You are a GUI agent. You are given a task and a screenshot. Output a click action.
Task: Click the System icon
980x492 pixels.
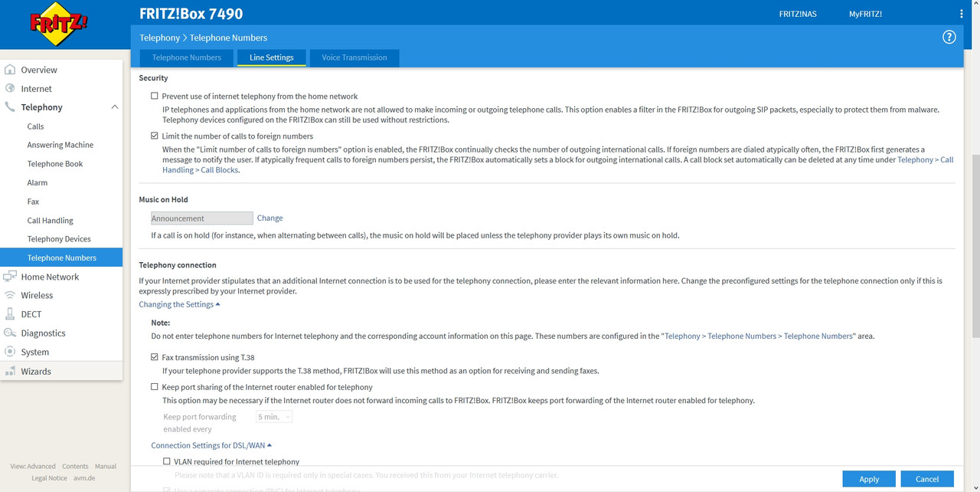click(x=10, y=352)
